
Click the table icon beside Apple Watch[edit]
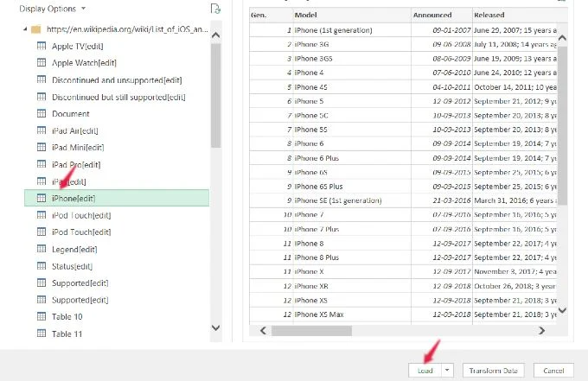coord(41,63)
